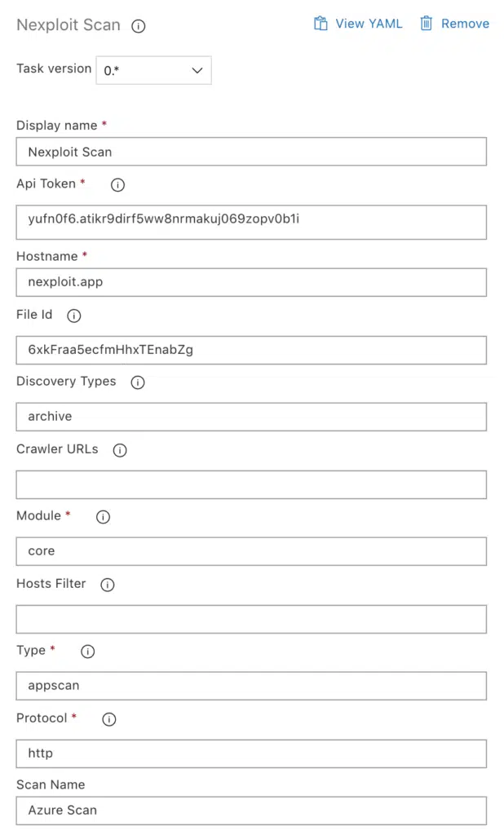Click the info icon beside Discovery Types

[138, 382]
